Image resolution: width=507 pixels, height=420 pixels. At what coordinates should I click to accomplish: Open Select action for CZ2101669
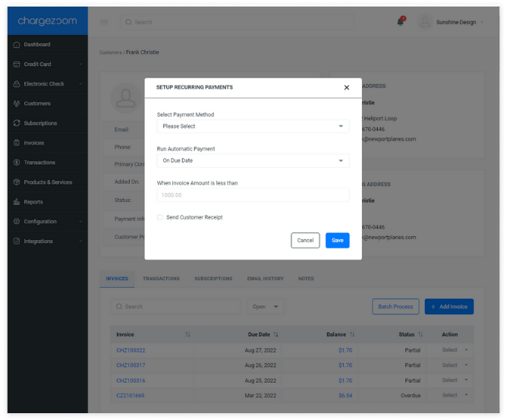point(455,395)
